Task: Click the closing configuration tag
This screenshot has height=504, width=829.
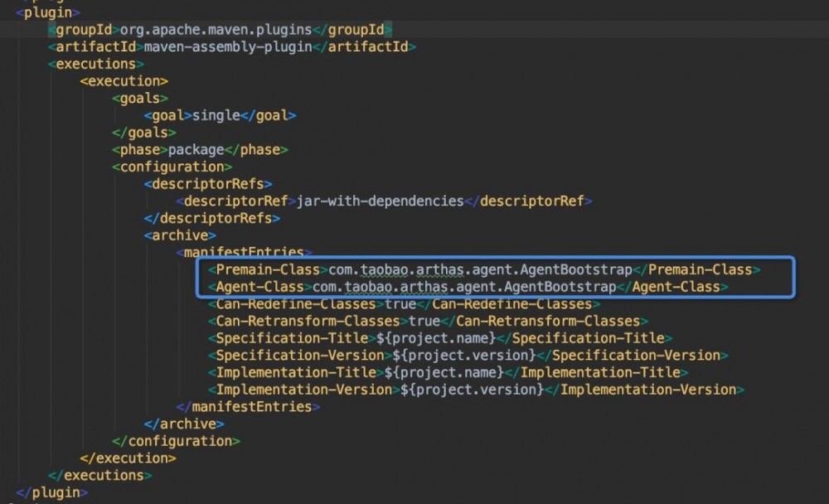Action: 176,441
